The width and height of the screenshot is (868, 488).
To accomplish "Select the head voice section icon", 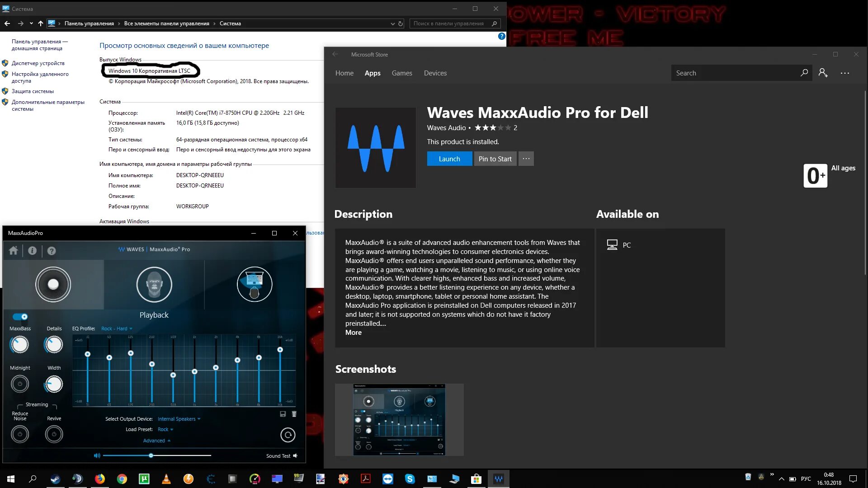I will pos(154,284).
